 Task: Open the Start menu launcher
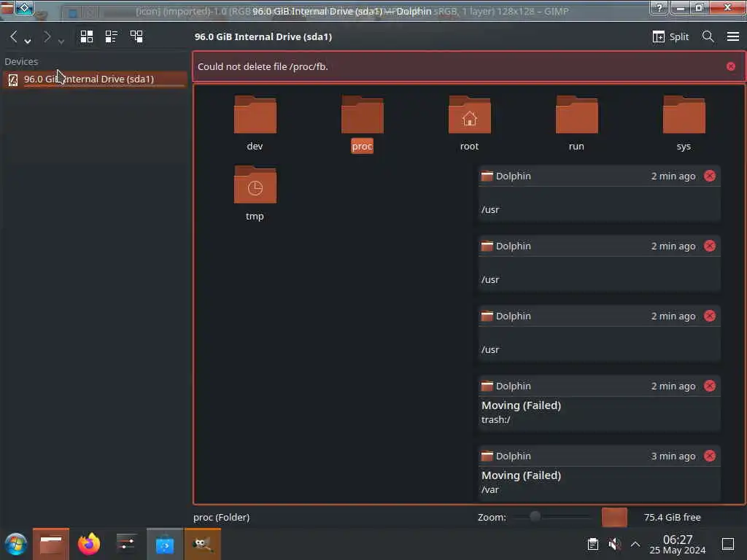(16, 544)
